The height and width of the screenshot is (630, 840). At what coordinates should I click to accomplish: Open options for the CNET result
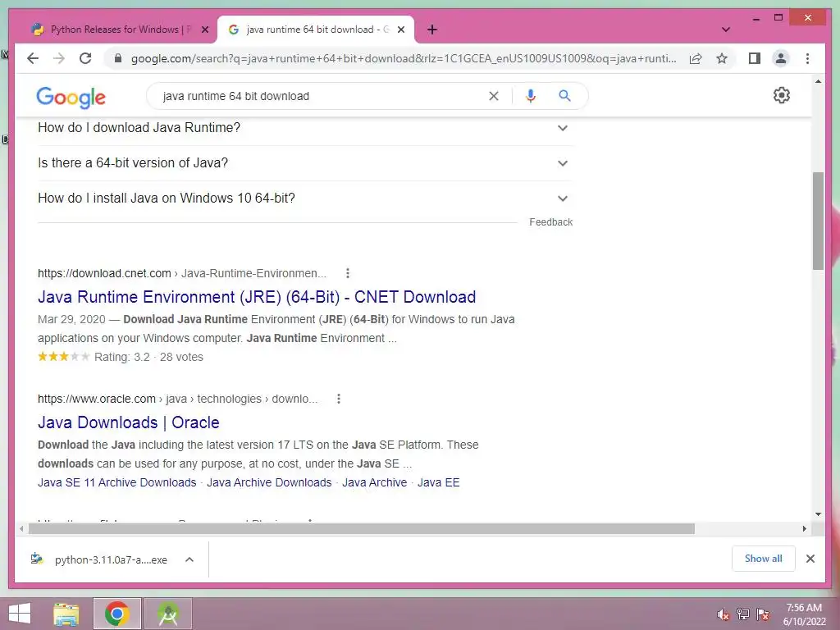(x=348, y=273)
